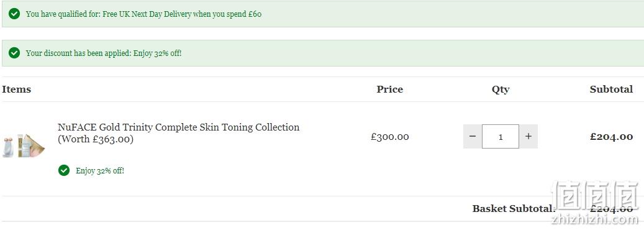Click the £300.00 item price
The width and height of the screenshot is (644, 230).
pos(390,137)
